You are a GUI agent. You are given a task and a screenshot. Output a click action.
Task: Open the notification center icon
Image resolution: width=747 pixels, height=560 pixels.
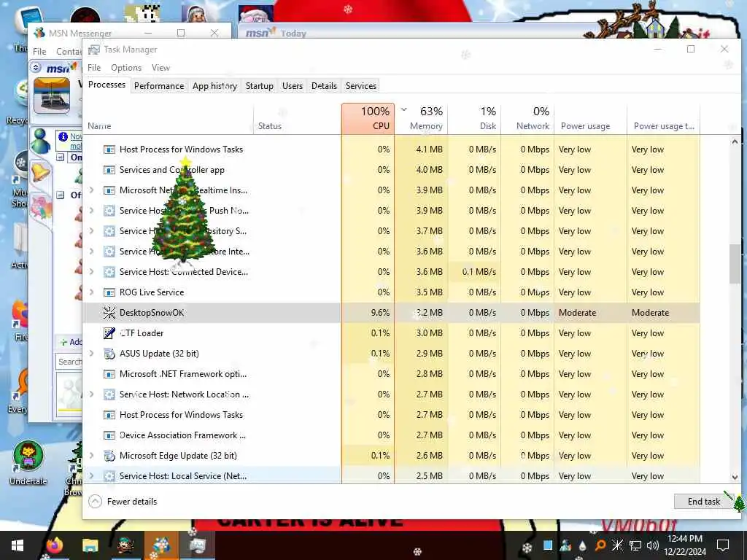[x=723, y=545]
